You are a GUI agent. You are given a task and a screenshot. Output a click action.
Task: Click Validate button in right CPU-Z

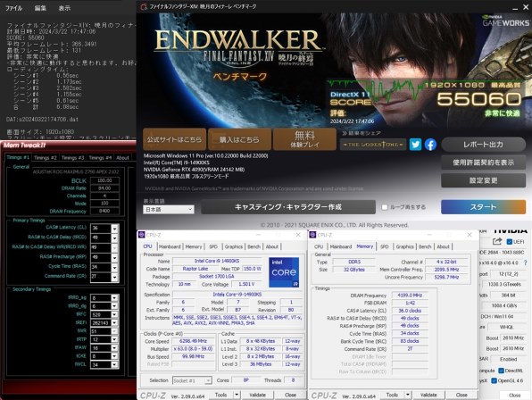point(428,395)
